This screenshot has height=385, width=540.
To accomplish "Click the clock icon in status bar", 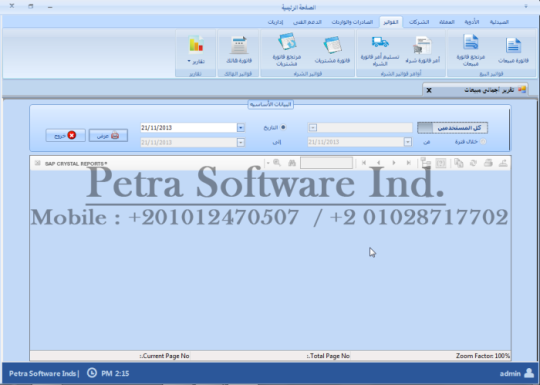I will (x=92, y=373).
